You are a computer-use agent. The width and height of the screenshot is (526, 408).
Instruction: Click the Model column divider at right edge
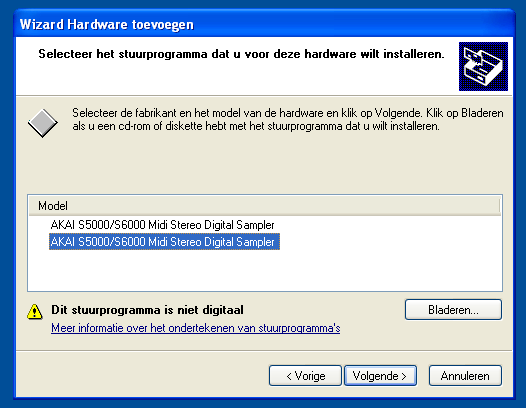pos(500,206)
